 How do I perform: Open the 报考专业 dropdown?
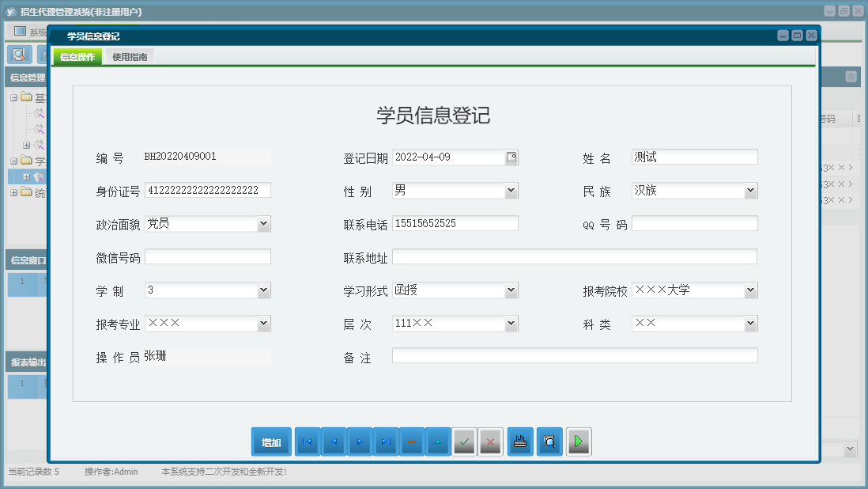coord(264,324)
